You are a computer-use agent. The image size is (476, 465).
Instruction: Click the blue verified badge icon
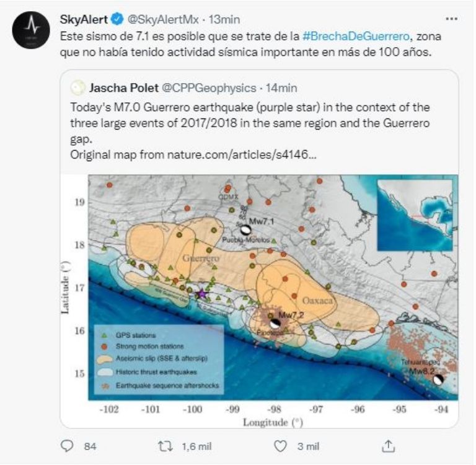click(x=117, y=19)
